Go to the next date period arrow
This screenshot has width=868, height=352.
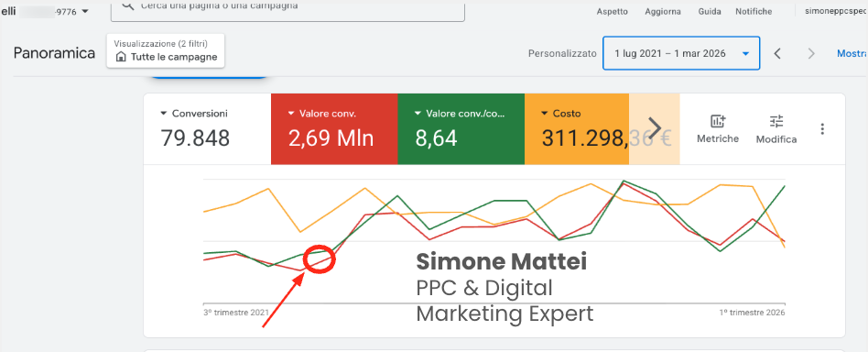coord(811,54)
